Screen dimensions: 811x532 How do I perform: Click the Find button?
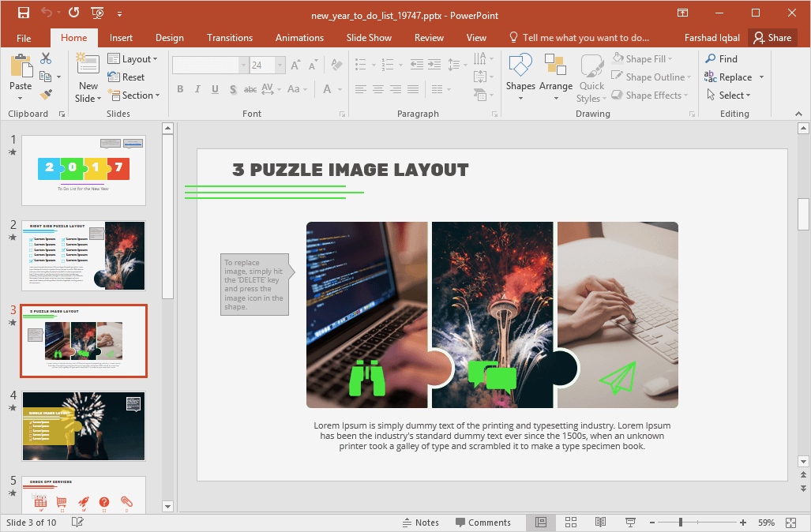[x=721, y=59]
